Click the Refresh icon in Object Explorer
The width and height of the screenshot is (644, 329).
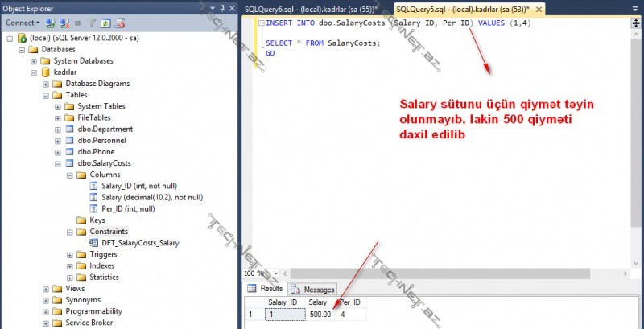[x=105, y=23]
